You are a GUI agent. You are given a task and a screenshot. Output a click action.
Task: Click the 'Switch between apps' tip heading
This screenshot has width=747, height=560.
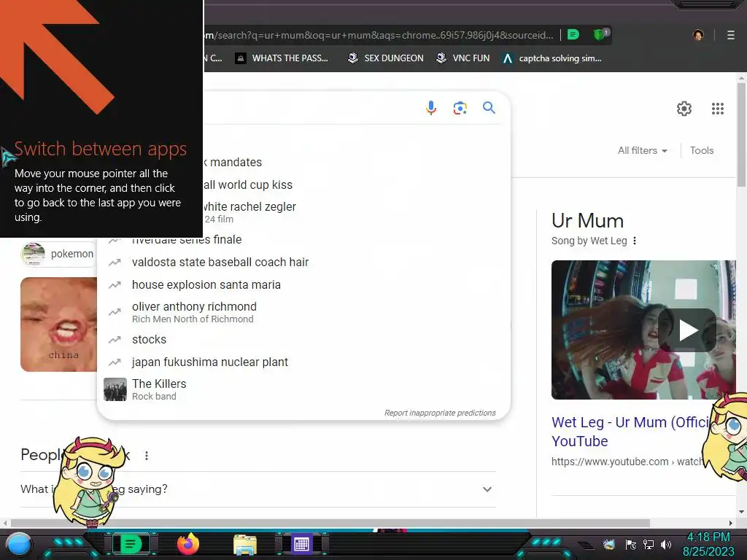(101, 149)
